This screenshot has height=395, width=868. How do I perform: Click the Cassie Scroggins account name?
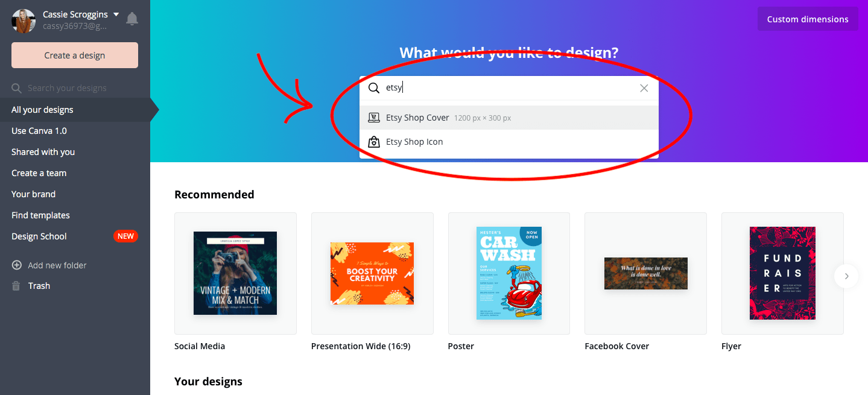pos(75,14)
